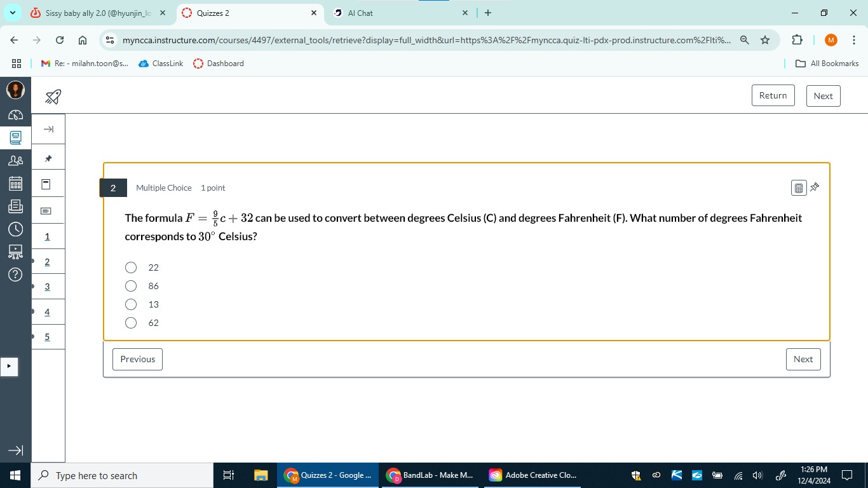Click the Return button at top
The image size is (868, 488).
(x=773, y=95)
